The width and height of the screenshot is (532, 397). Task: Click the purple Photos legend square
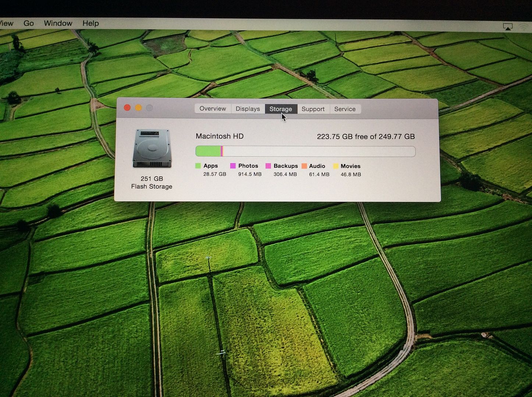pos(233,166)
